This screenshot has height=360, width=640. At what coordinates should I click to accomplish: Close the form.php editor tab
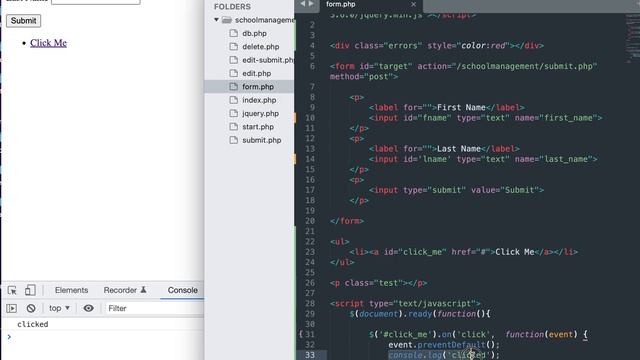[x=413, y=4]
